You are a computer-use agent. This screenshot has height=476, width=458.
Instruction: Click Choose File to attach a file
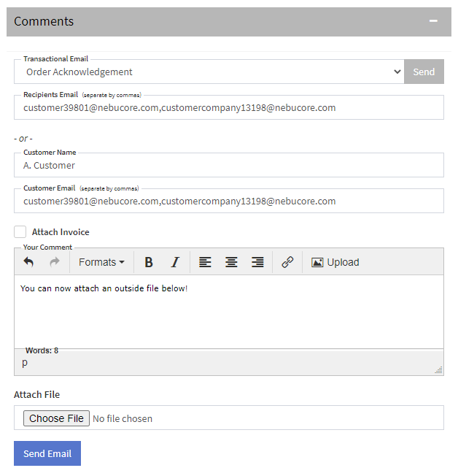coord(56,418)
